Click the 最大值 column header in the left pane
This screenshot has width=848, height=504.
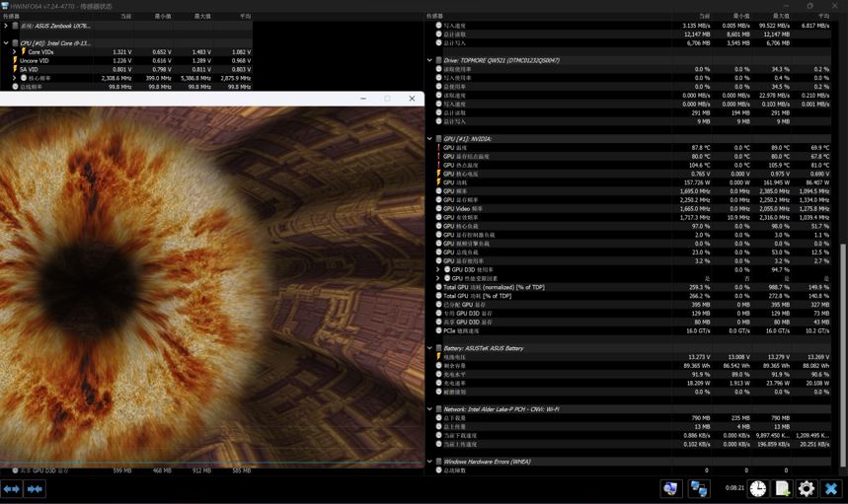(202, 16)
